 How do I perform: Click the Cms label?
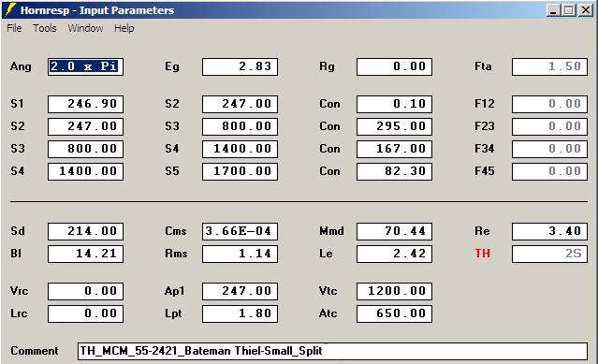[x=175, y=231]
